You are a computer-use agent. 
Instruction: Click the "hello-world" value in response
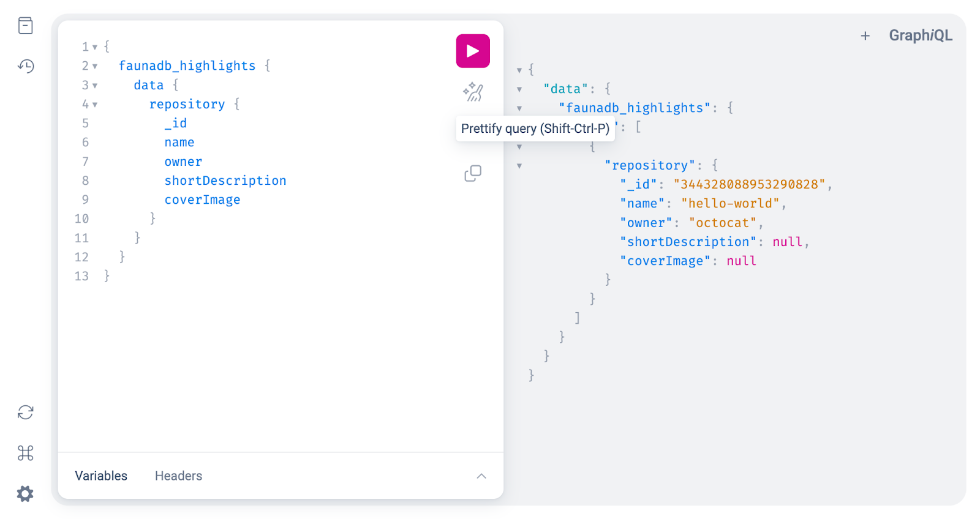730,203
